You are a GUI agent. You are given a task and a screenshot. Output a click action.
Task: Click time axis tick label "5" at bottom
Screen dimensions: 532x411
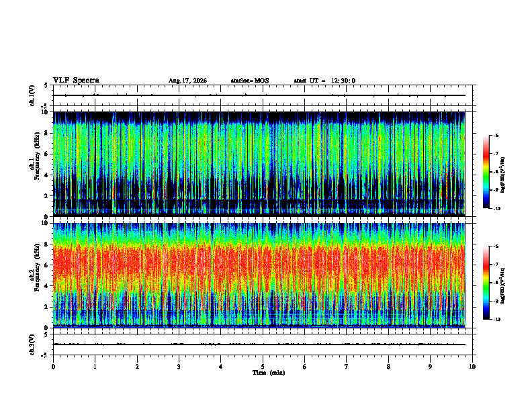(x=263, y=367)
